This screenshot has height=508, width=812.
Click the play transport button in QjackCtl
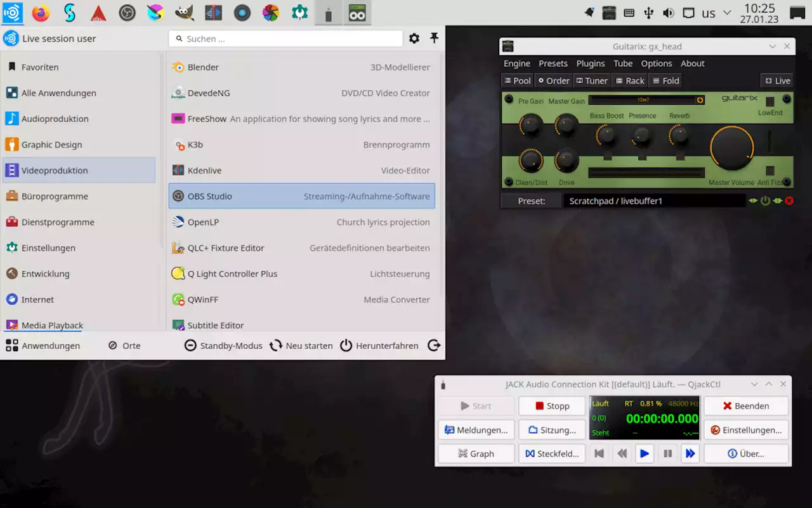point(645,453)
